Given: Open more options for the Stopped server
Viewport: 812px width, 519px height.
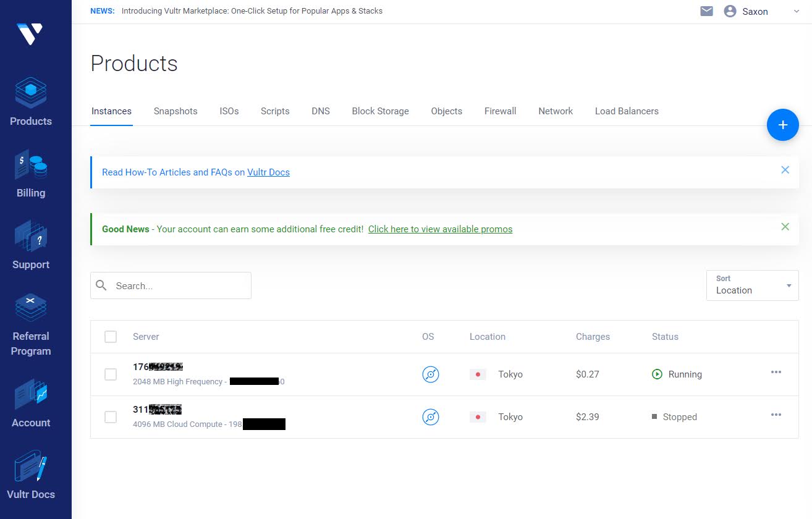Looking at the screenshot, I should click(x=776, y=415).
